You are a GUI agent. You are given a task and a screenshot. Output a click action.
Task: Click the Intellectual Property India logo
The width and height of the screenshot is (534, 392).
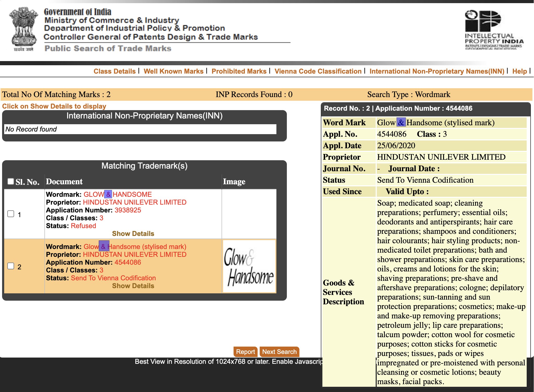point(494,30)
